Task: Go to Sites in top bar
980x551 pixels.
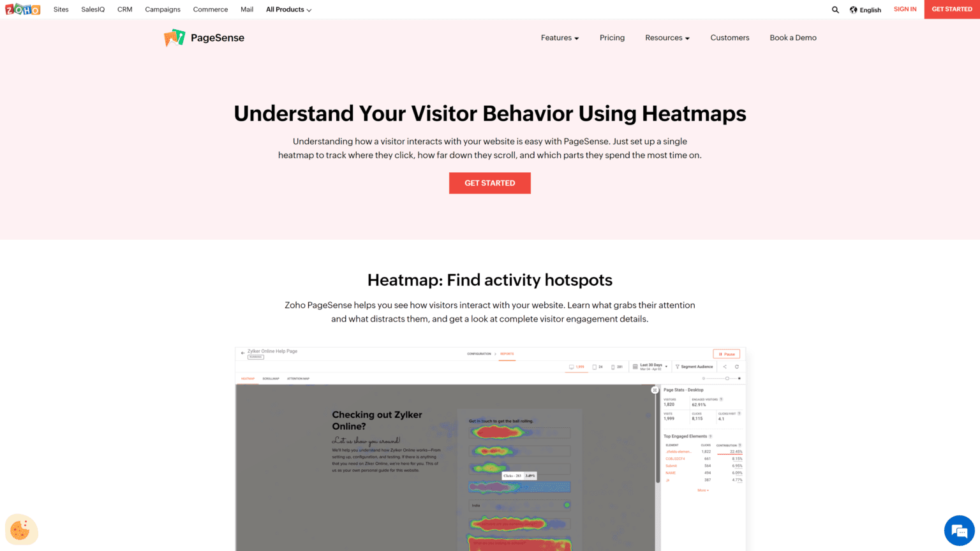Action: [x=61, y=10]
